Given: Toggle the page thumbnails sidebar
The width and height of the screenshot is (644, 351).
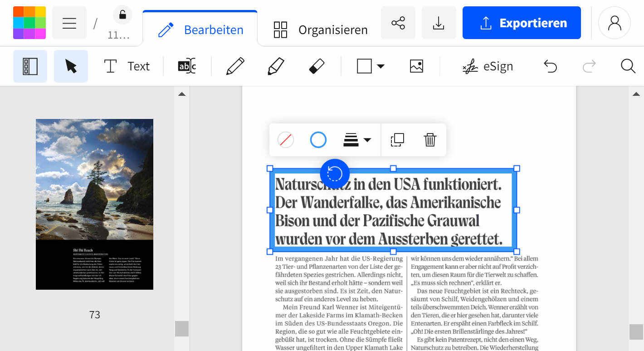Looking at the screenshot, I should pyautogui.click(x=30, y=66).
